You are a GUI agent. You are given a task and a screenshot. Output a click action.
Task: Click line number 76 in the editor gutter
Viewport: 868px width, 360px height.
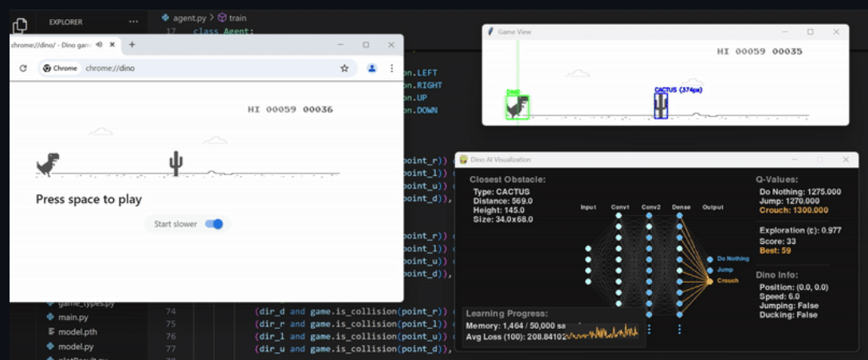(x=171, y=336)
